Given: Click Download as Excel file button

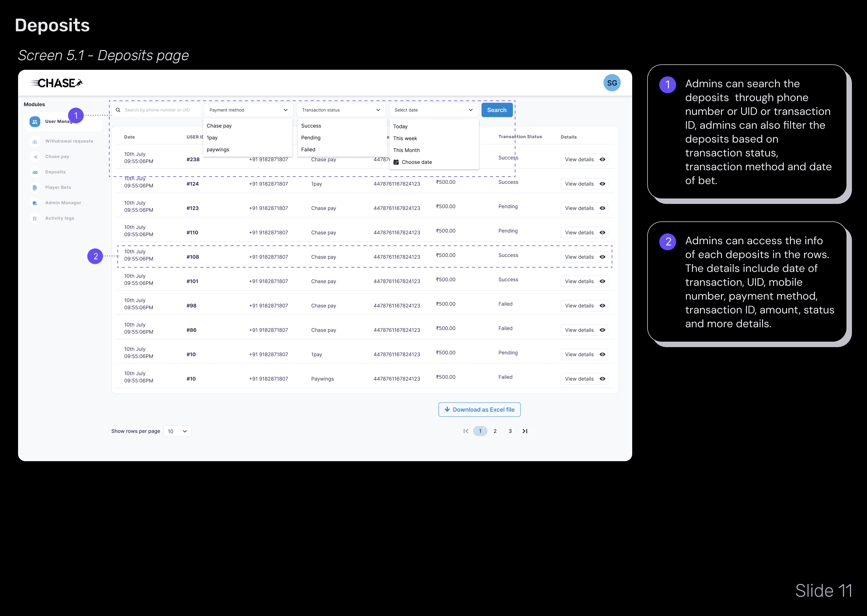Looking at the screenshot, I should coord(479,410).
